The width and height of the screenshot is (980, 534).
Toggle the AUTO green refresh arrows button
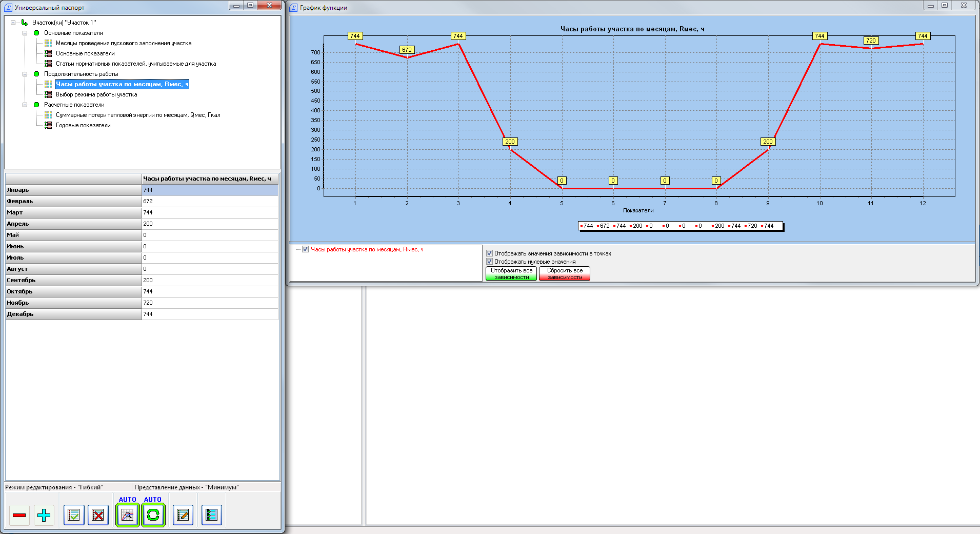(153, 515)
